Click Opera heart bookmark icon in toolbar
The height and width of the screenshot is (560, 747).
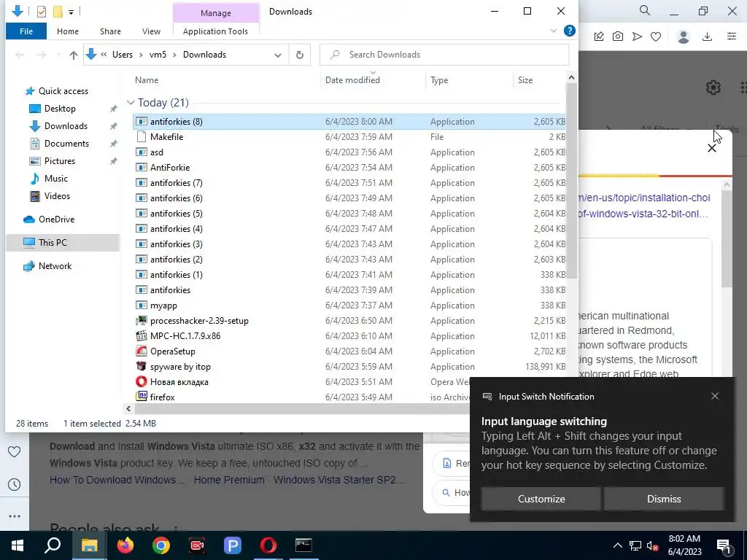(656, 36)
